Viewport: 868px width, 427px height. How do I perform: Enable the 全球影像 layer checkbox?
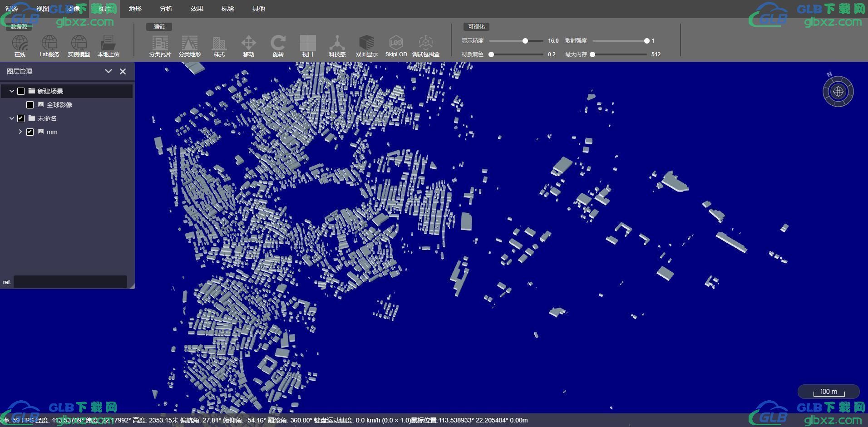[x=30, y=105]
